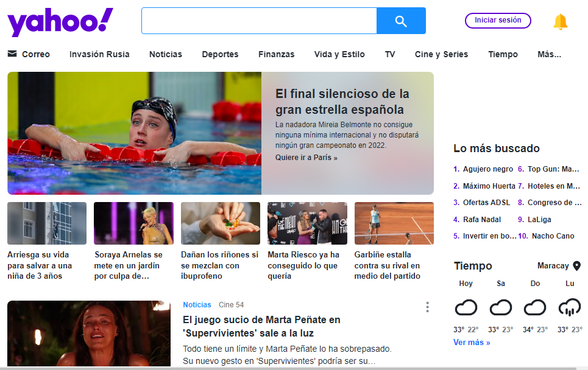
Task: Open the three-dot article options menu
Action: (427, 307)
